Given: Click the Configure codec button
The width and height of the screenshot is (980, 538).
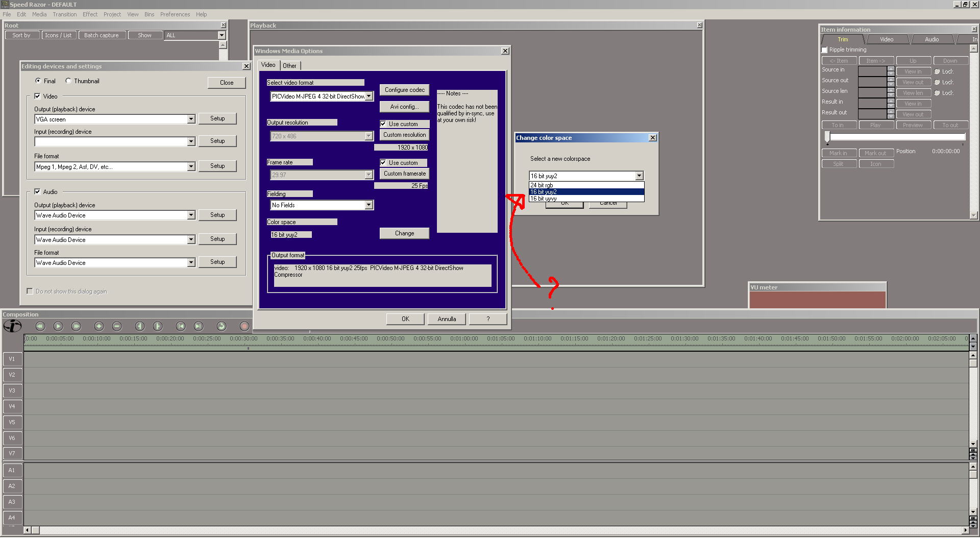Looking at the screenshot, I should coord(404,90).
